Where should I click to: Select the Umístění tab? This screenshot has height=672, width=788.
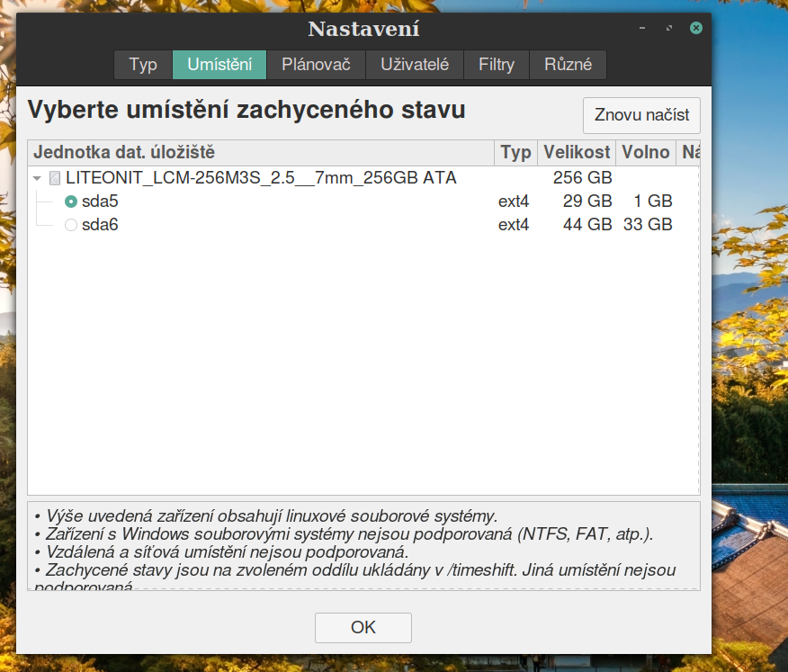[219, 65]
